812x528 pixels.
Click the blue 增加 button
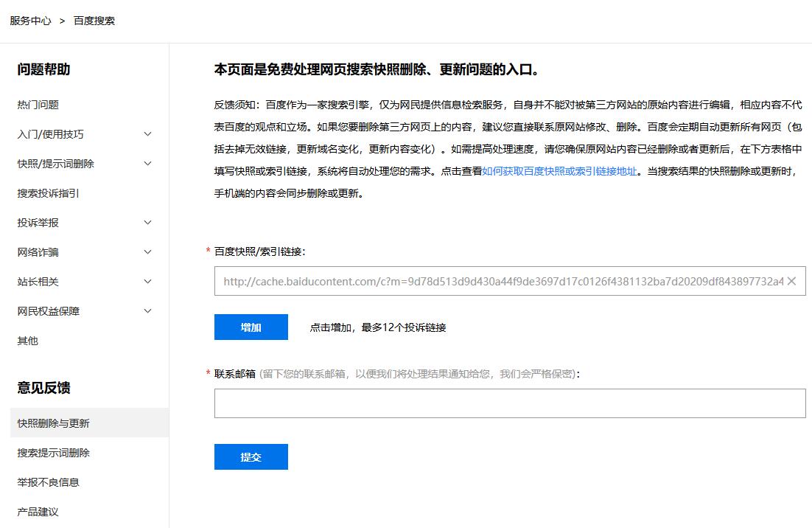(251, 327)
